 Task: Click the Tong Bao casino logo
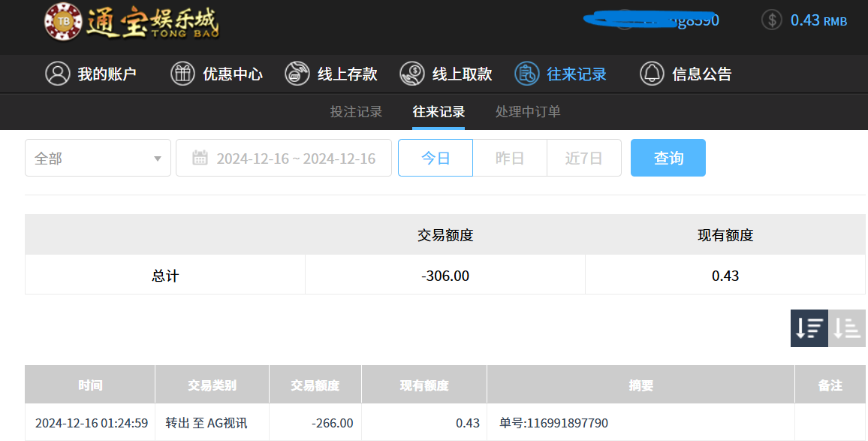coord(131,21)
